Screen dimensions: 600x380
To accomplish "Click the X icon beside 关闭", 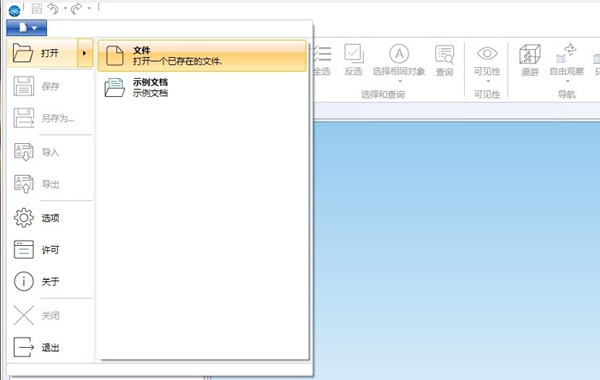I will (24, 316).
